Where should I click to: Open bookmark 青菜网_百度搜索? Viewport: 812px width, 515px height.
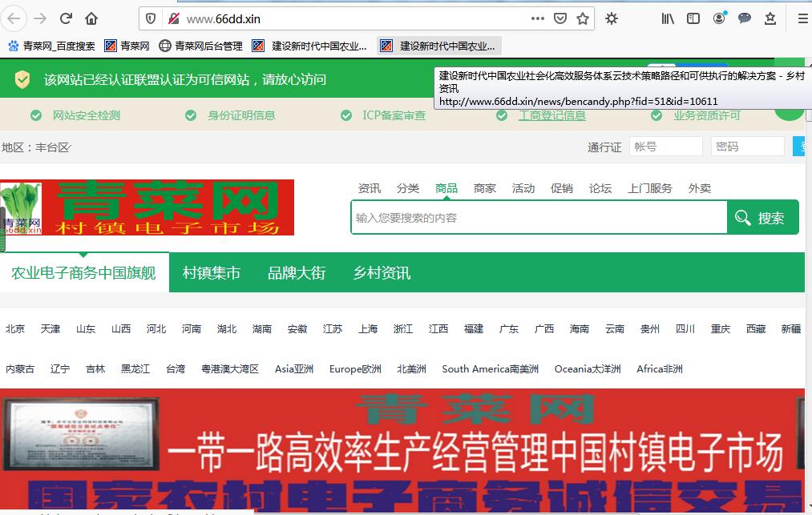coord(52,46)
